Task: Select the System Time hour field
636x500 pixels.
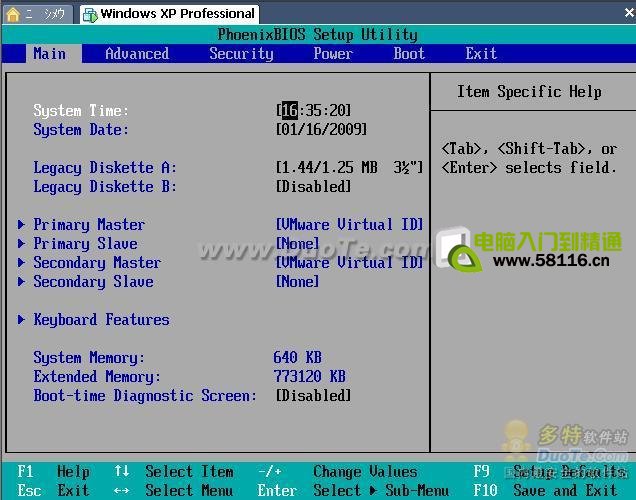Action: 289,111
